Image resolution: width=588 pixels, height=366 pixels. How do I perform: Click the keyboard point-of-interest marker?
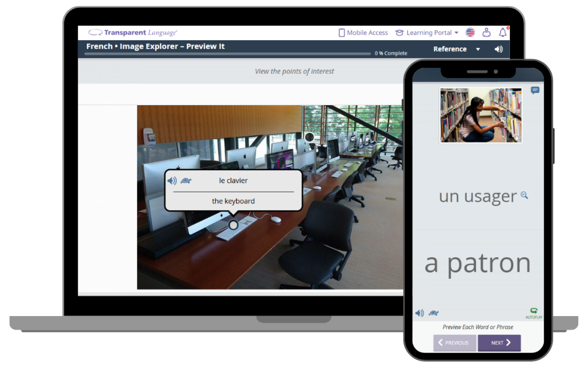click(x=233, y=225)
